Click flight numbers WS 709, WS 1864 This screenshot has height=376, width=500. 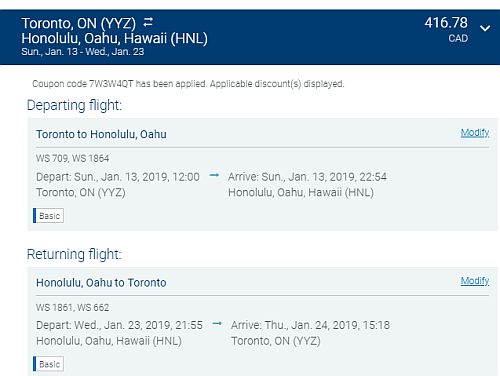pos(73,158)
